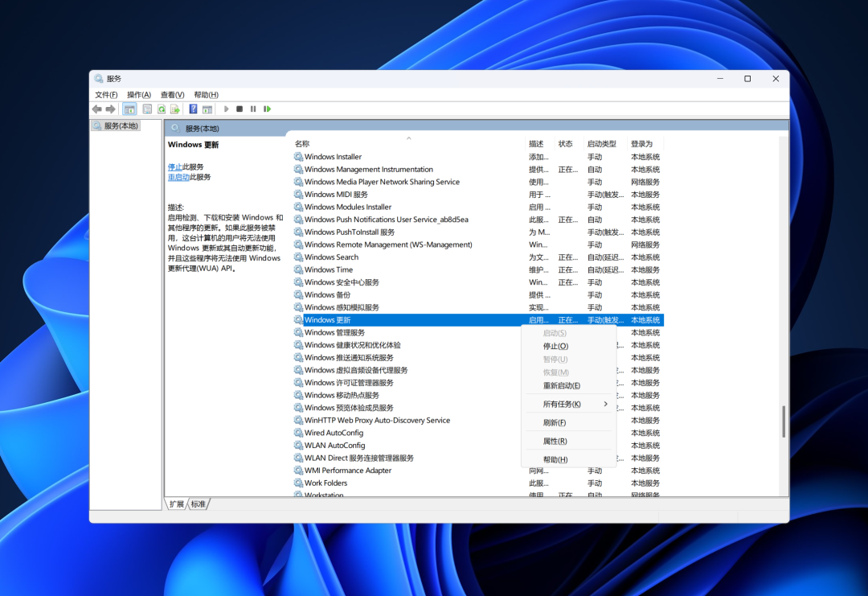Screen dimensions: 868x596
Task: Switch to the 标准 tab at the bottom
Action: 198,504
